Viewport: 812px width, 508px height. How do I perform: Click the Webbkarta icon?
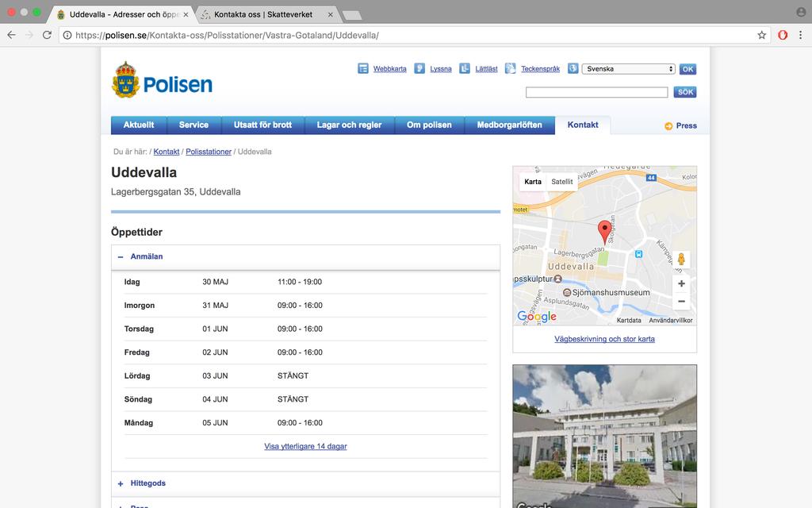363,68
